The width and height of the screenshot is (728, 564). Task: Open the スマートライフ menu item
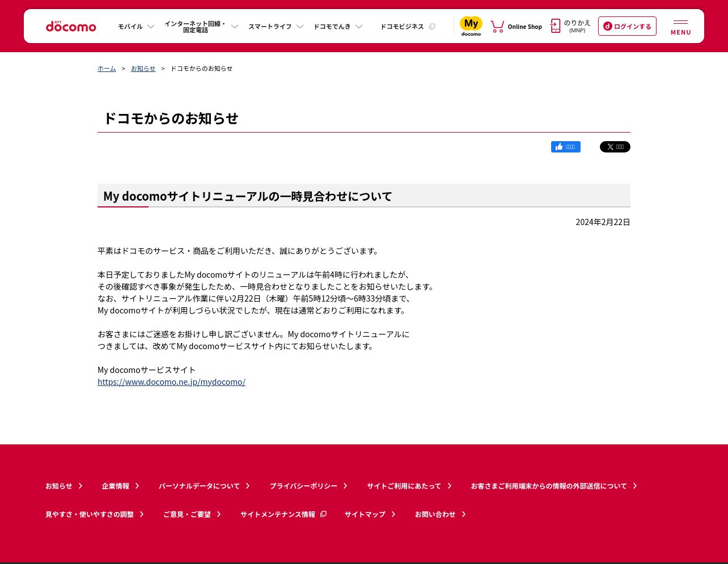pyautogui.click(x=270, y=27)
